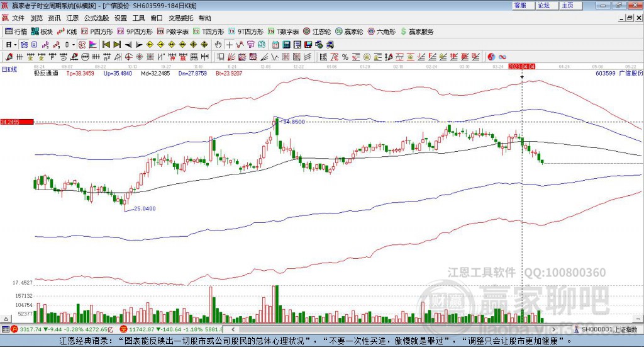Select the percent % line tool
644x347 pixels.
point(345,57)
